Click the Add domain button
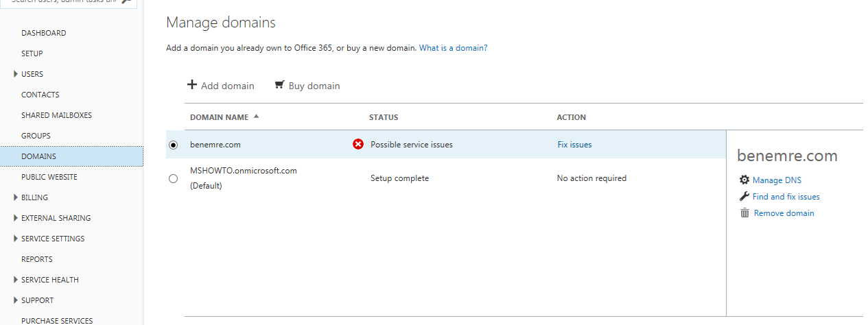The image size is (868, 325). pos(221,86)
